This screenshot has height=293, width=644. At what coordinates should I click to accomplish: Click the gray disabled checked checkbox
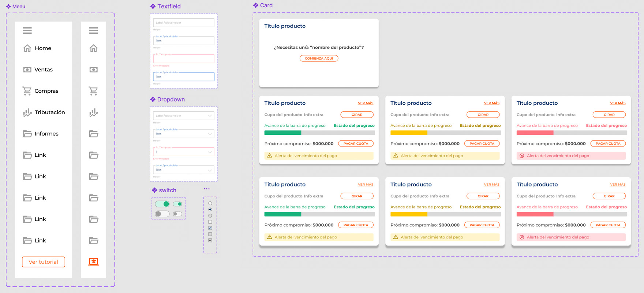[210, 240]
